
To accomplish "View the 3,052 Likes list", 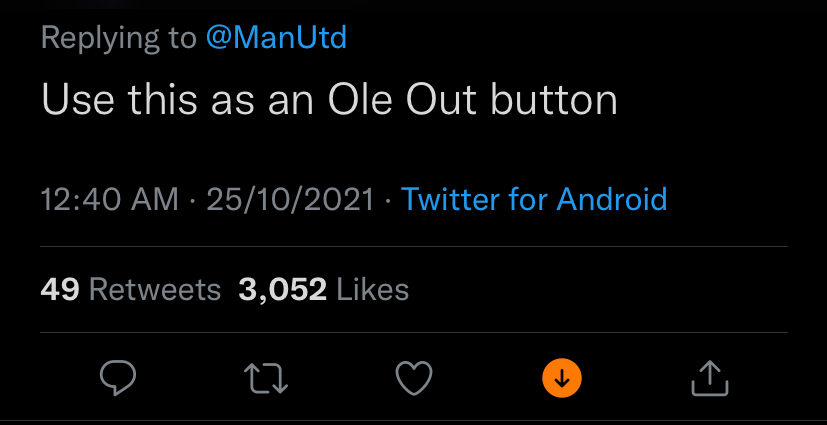I will pos(324,290).
